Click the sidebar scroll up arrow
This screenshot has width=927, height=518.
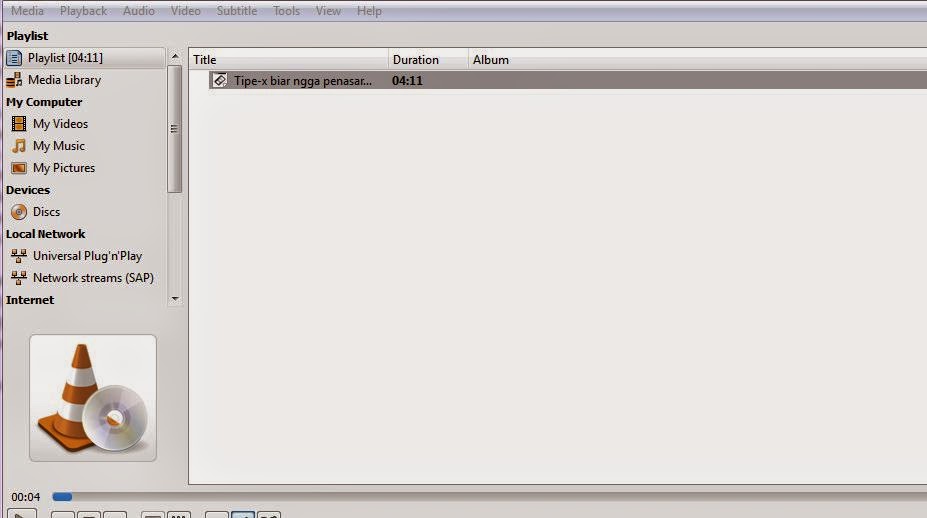coord(175,56)
